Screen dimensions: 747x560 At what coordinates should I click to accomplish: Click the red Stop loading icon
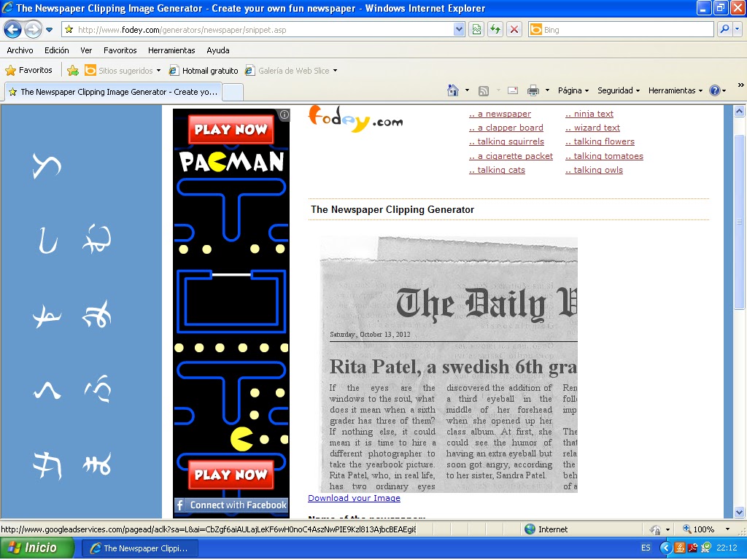(514, 29)
